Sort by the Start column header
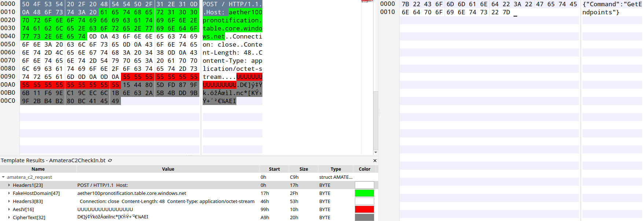Screen dimensions: 644x221 coord(274,169)
